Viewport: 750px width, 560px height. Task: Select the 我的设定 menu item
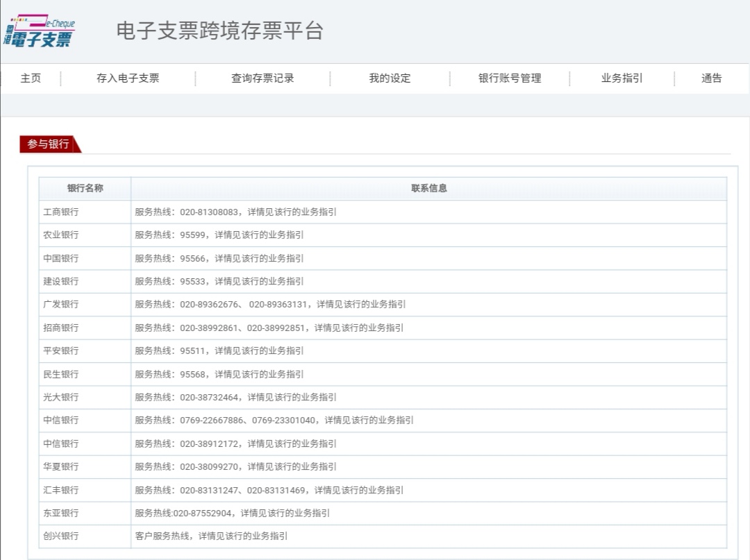[390, 78]
